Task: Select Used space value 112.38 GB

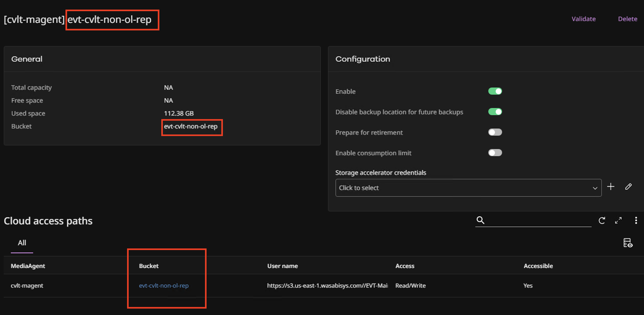Action: 179,113
